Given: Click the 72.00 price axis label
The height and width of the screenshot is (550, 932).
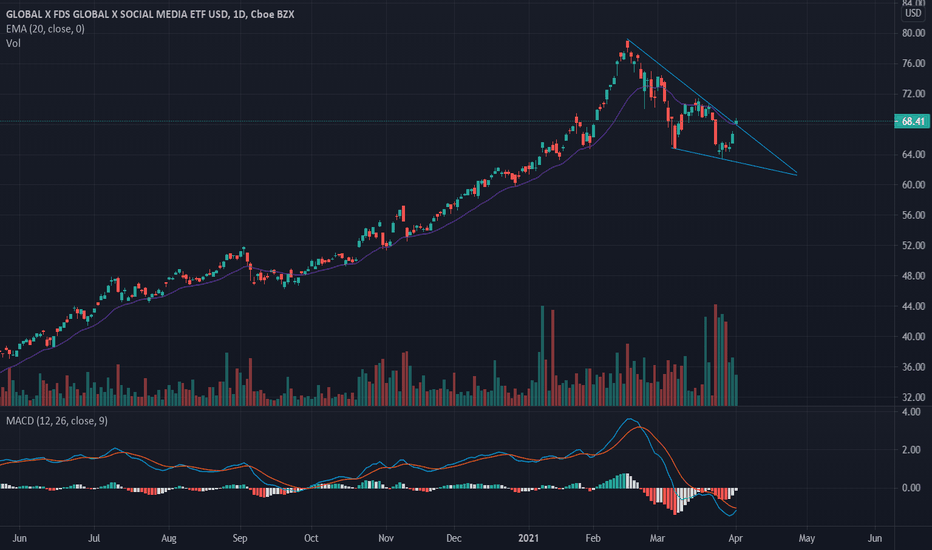Looking at the screenshot, I should tap(913, 94).
